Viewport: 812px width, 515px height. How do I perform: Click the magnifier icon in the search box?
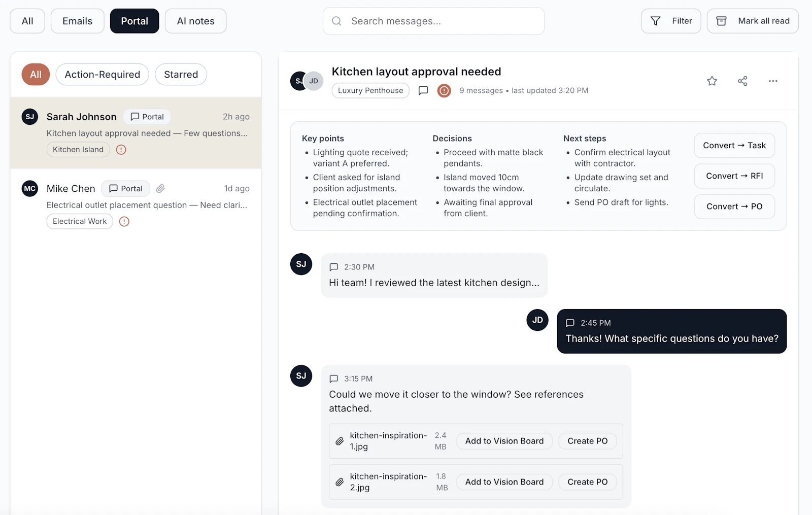[x=336, y=21]
